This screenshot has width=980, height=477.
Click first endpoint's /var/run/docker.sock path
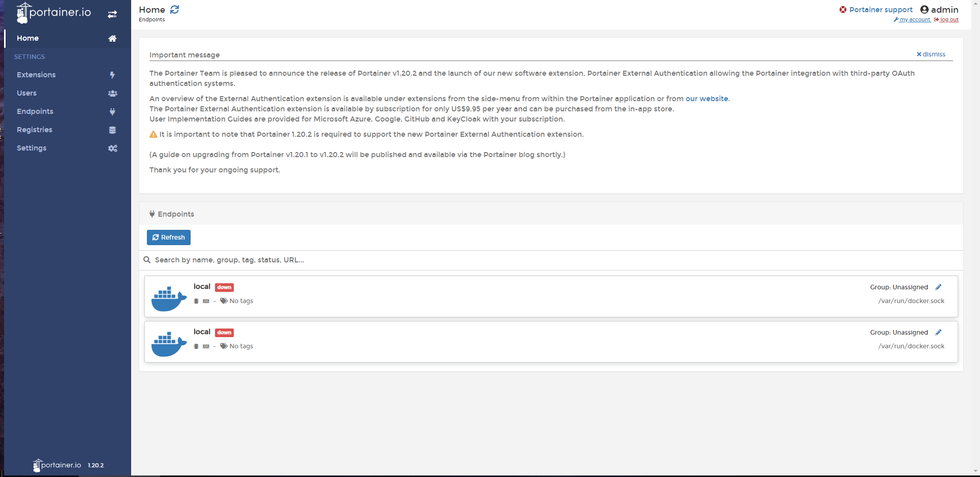(x=911, y=301)
